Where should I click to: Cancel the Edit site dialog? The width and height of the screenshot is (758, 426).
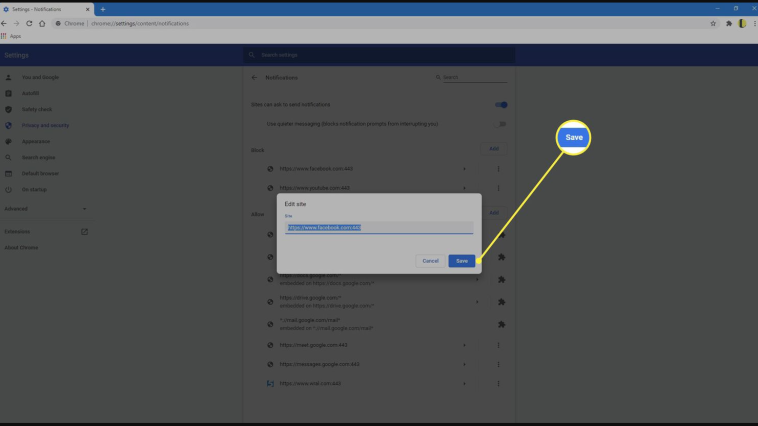click(430, 261)
